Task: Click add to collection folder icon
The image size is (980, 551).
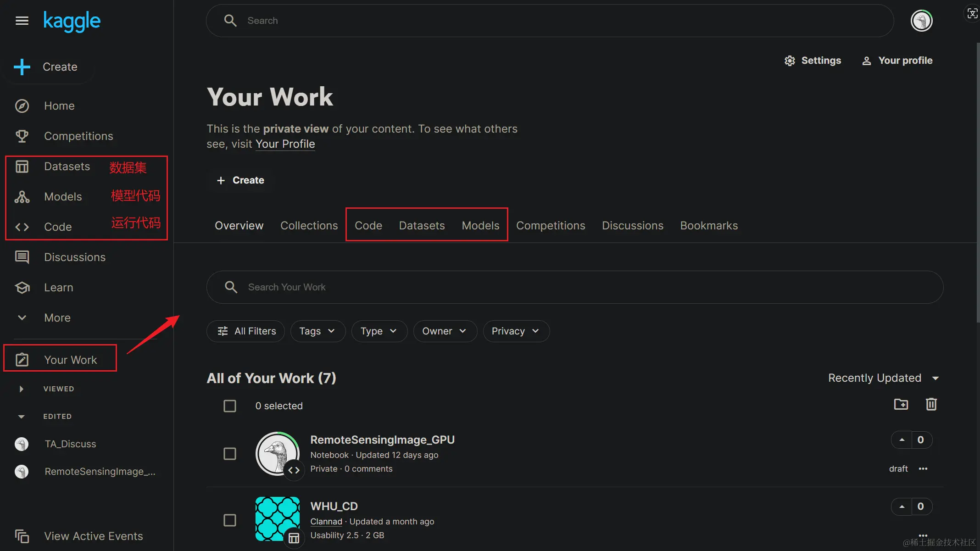Action: click(x=901, y=404)
